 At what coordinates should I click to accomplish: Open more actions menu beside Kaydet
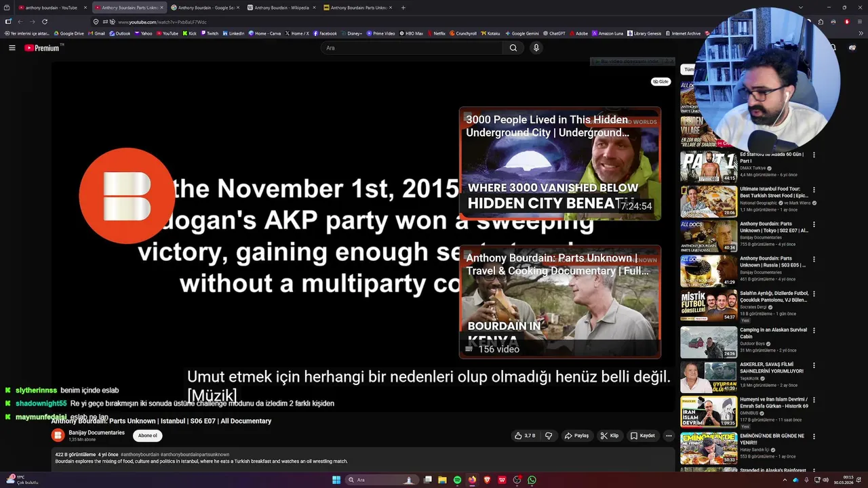pyautogui.click(x=669, y=436)
